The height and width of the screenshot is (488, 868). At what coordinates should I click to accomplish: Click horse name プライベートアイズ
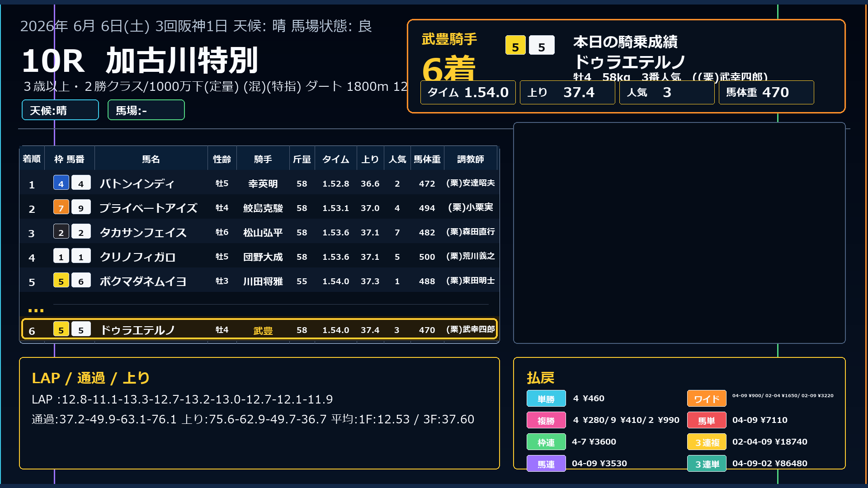point(148,208)
